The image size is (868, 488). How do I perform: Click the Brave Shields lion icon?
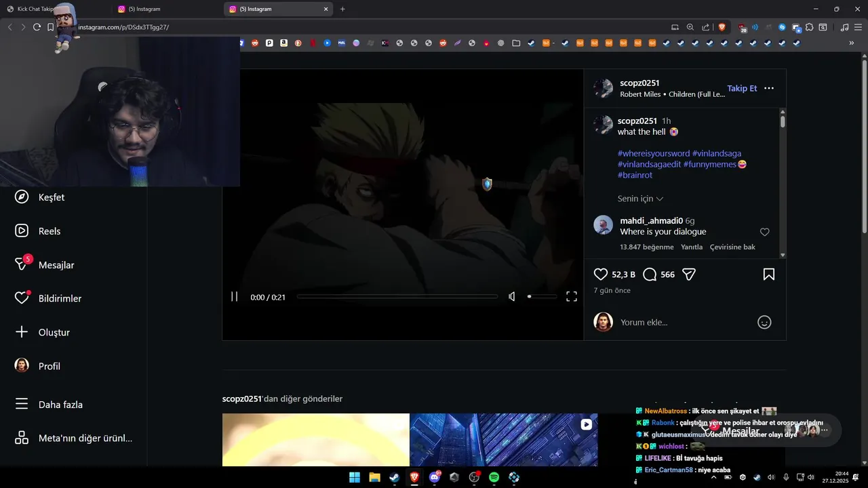point(722,27)
